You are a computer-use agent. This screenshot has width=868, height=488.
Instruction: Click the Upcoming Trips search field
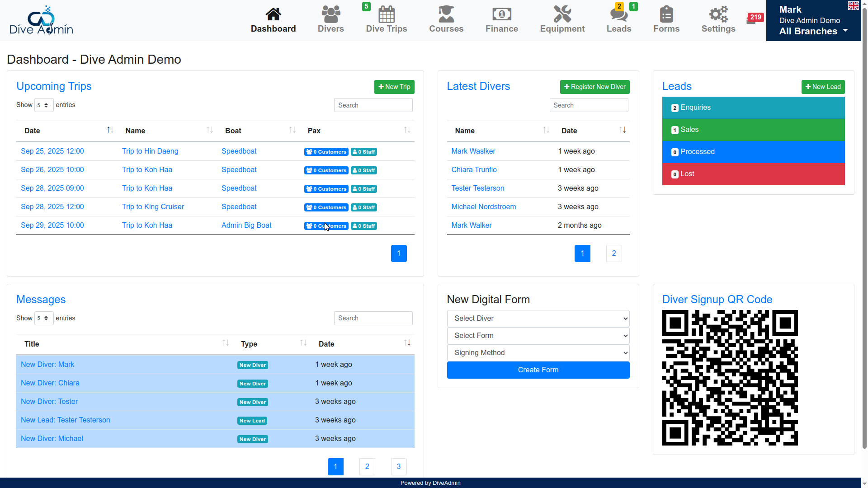[373, 105]
